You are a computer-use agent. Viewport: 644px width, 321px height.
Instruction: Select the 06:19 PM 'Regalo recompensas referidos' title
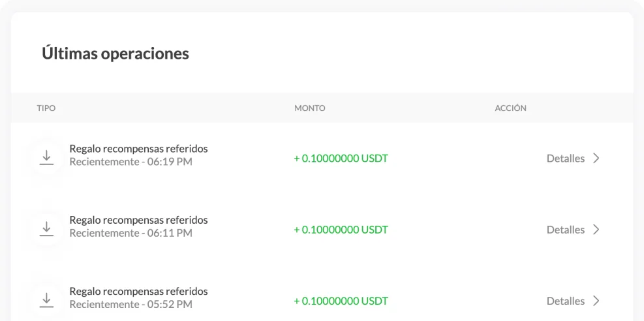[x=138, y=149]
